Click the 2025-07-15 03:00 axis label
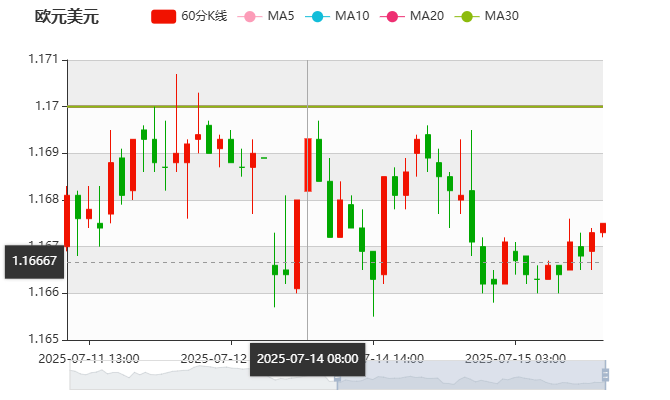This screenshot has height=400, width=670. coord(515,359)
